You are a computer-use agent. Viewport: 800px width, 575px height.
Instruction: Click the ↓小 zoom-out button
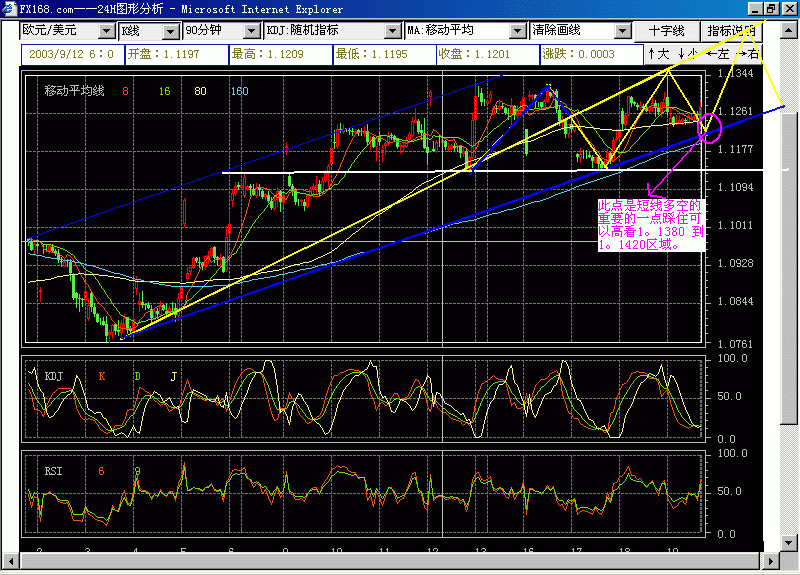tap(687, 54)
